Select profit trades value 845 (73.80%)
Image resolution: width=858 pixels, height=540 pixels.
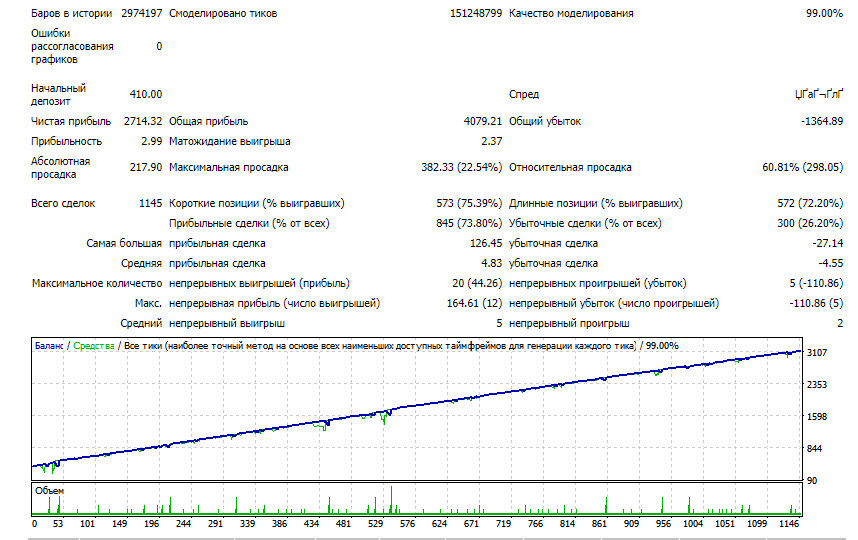(469, 223)
